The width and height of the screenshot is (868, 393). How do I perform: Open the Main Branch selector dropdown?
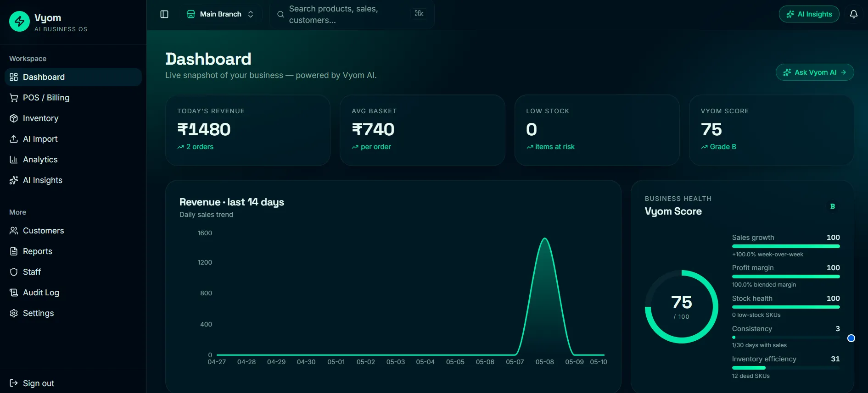tap(220, 14)
